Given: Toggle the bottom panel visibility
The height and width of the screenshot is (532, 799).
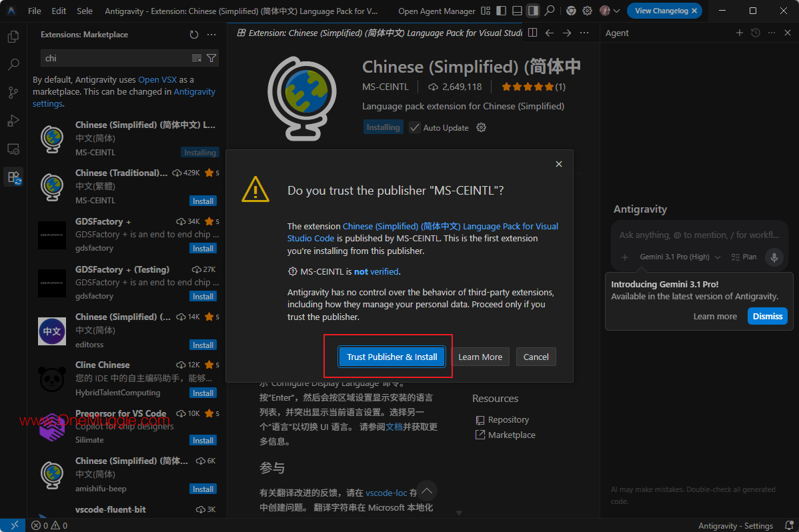Looking at the screenshot, I should tap(517, 11).
